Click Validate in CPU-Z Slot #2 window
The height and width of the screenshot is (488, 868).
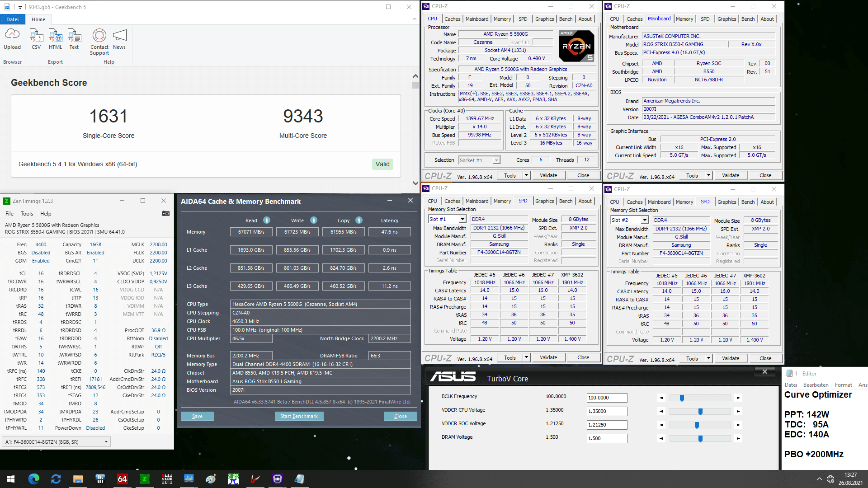(x=731, y=358)
